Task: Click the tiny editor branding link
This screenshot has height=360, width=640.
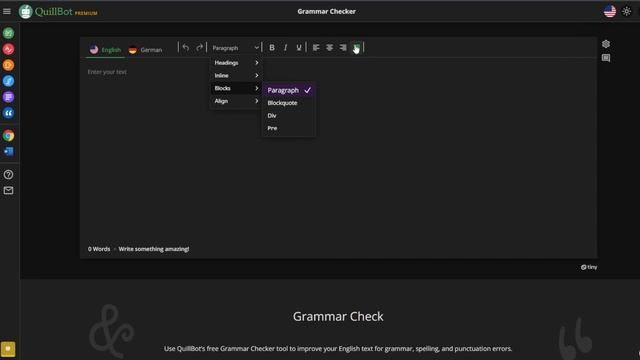Action: 589,267
